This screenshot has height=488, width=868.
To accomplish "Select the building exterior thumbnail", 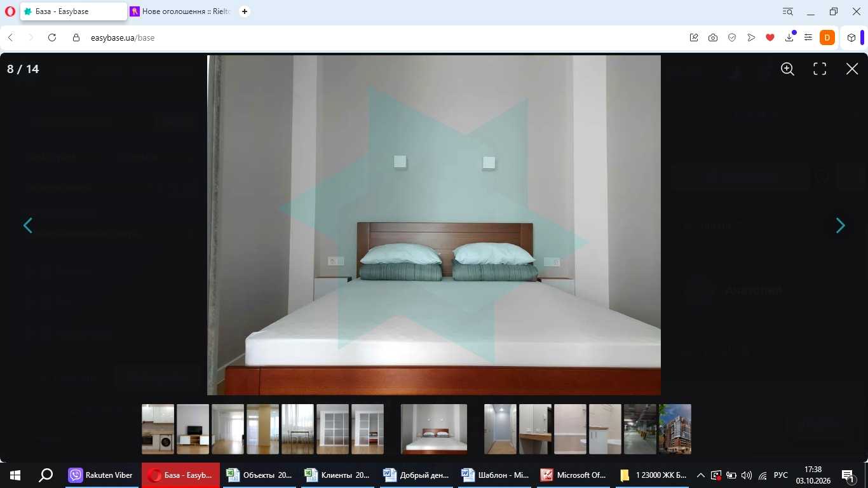I will click(x=675, y=429).
